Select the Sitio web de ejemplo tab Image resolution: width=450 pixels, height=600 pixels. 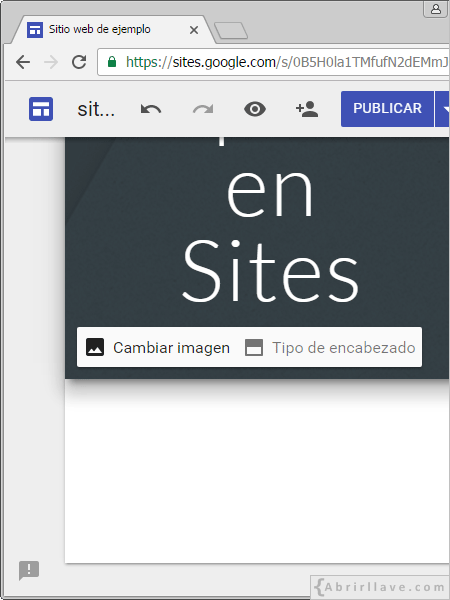99,29
